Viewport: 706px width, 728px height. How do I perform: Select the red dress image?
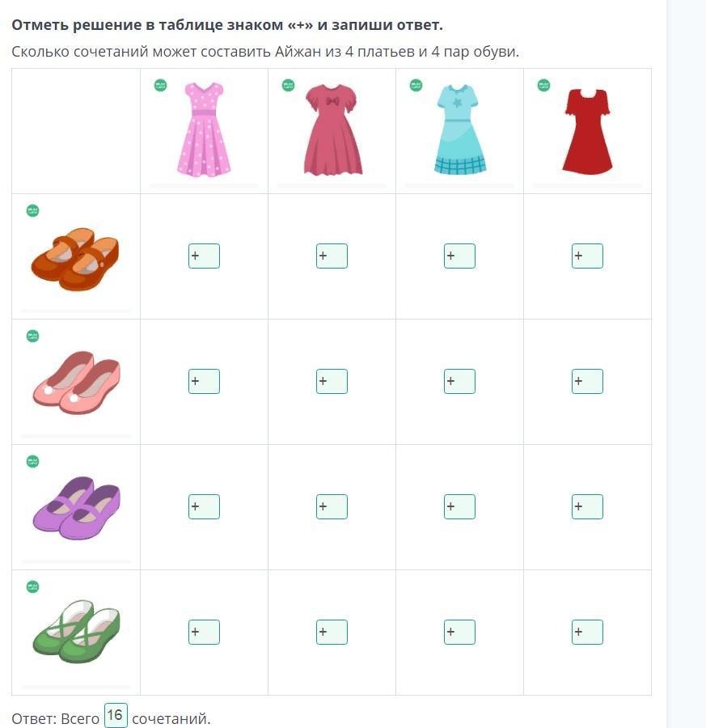[x=587, y=131]
